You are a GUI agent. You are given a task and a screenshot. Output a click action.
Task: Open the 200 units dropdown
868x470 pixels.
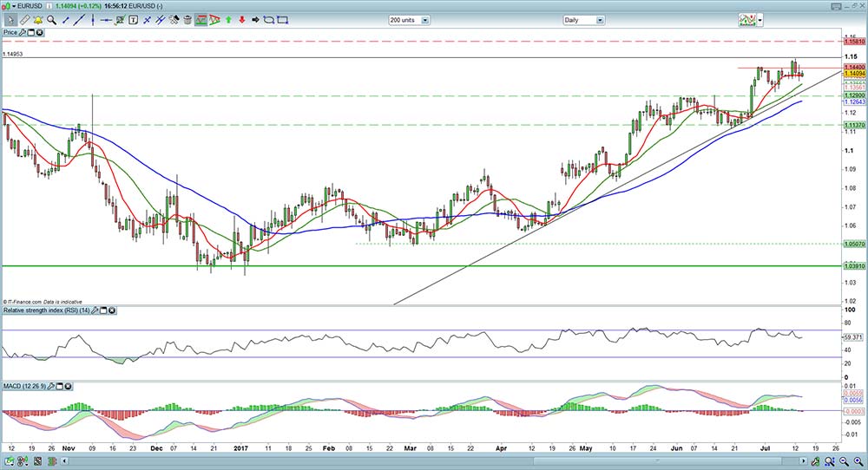pos(409,20)
